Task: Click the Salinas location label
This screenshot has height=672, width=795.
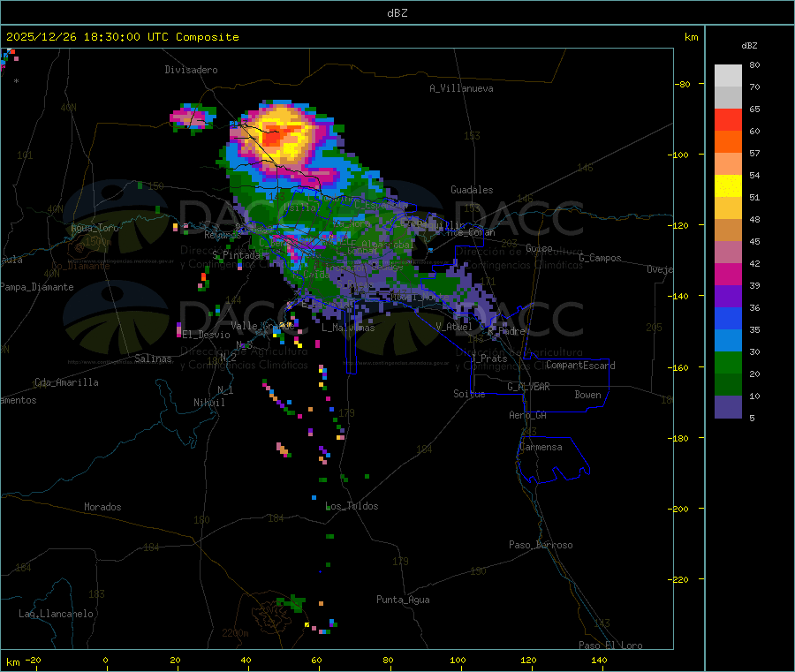Action: [153, 359]
